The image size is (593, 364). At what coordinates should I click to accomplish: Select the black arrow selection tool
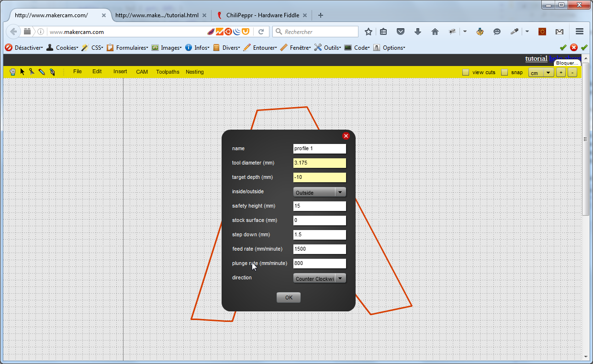click(x=22, y=72)
